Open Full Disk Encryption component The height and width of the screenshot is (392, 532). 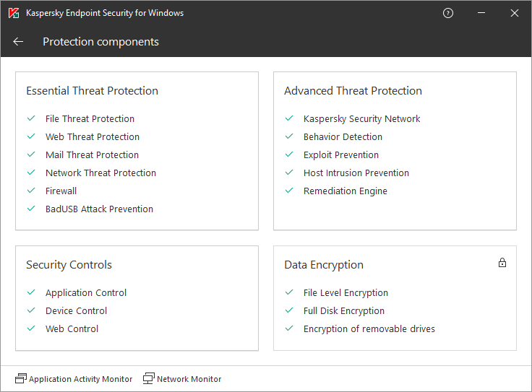click(x=344, y=310)
